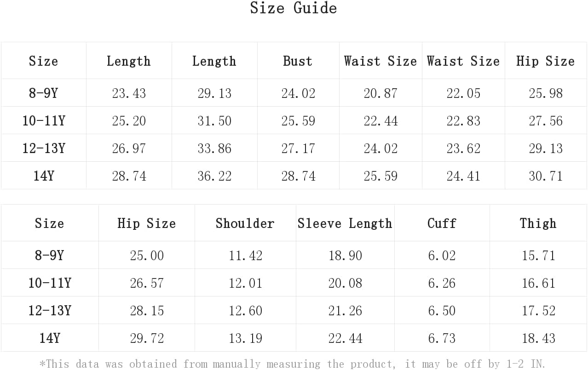Select length value 36.22
The width and height of the screenshot is (588, 370).
click(x=214, y=176)
